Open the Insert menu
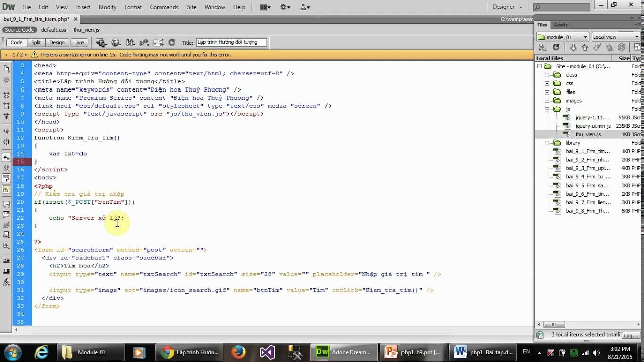 [83, 7]
